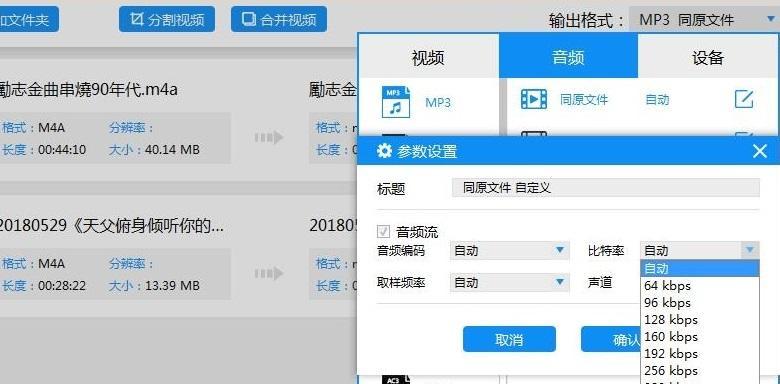Toggle the 音频流 checkbox
Image resolution: width=780 pixels, height=384 pixels.
[384, 232]
